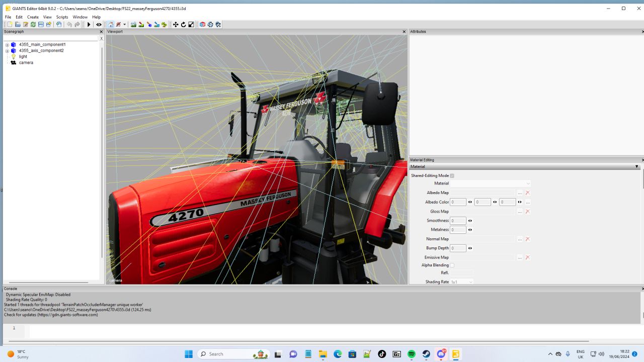Click the New file toolbar icon
The height and width of the screenshot is (362, 644).
tap(10, 25)
